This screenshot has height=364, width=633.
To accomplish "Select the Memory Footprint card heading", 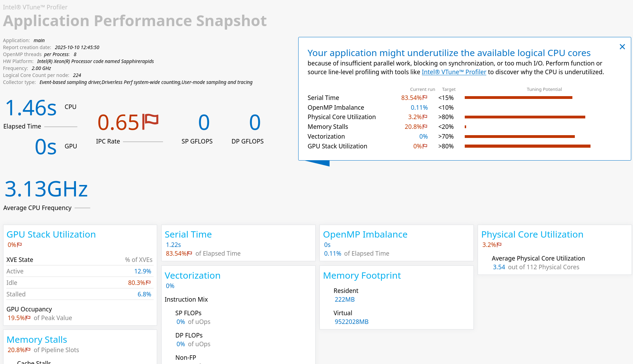I will click(362, 276).
